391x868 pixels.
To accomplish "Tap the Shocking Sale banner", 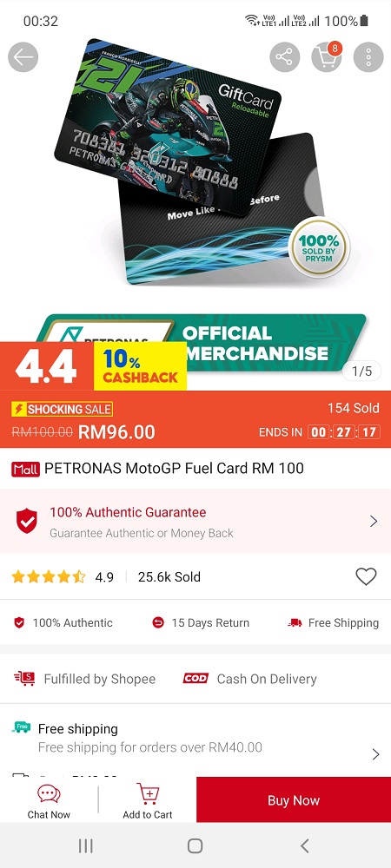I will 62,410.
